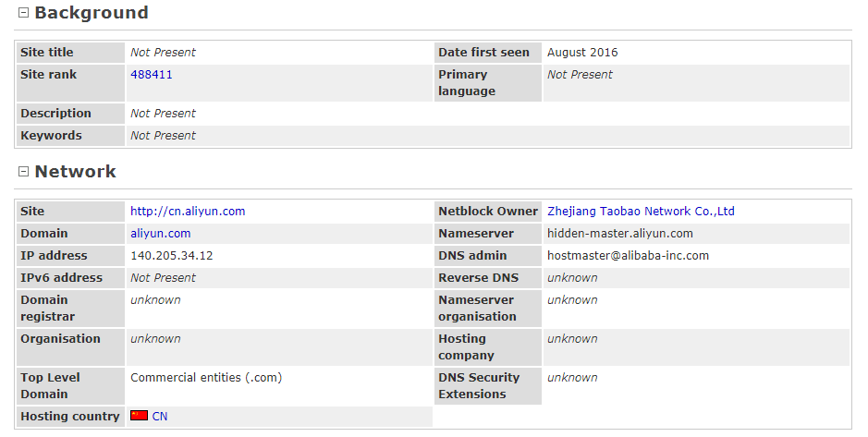Image resolution: width=868 pixels, height=437 pixels.
Task: Select 'unknown' Hosting company value
Action: click(572, 338)
